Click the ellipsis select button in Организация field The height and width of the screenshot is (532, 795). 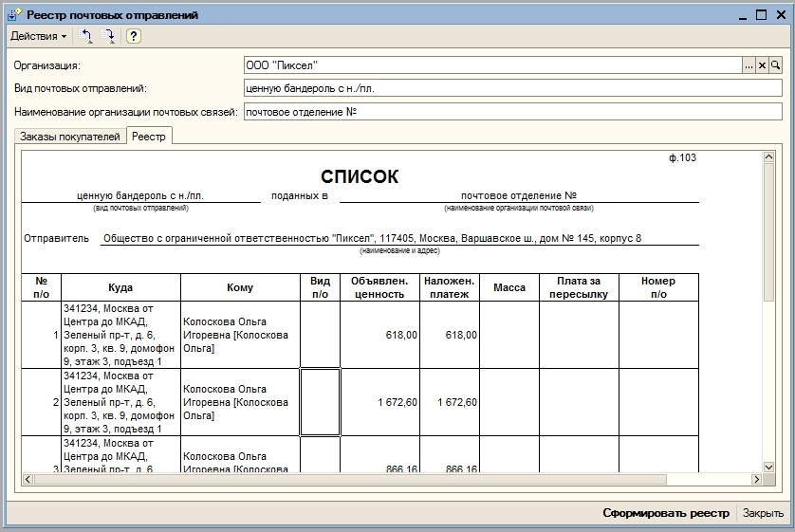[x=748, y=65]
